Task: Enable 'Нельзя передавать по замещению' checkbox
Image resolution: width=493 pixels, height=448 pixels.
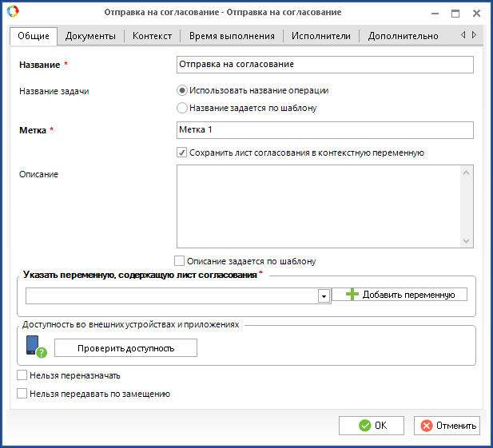Action: (x=22, y=393)
